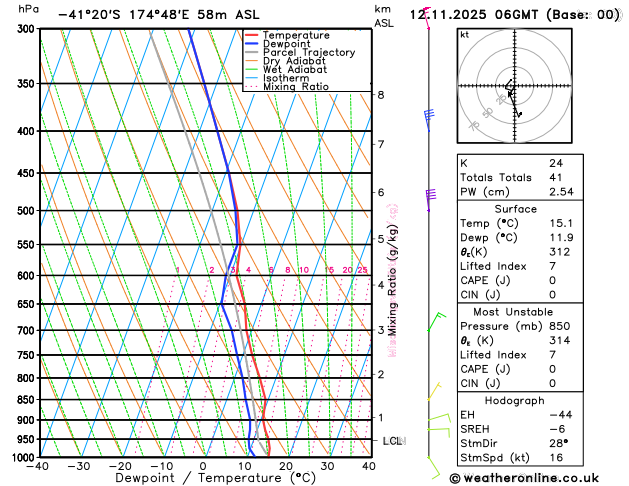Click the PW (cm) value 2.54
The image size is (629, 486).
tap(561, 192)
